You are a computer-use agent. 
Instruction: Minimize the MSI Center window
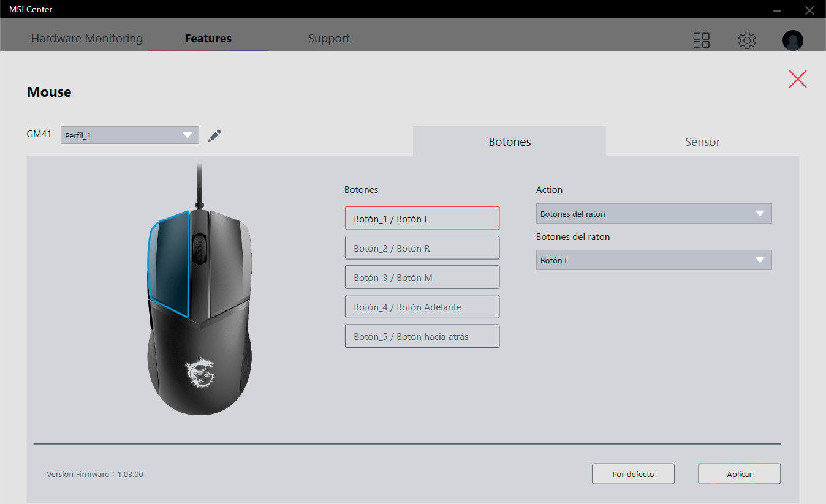click(x=777, y=10)
